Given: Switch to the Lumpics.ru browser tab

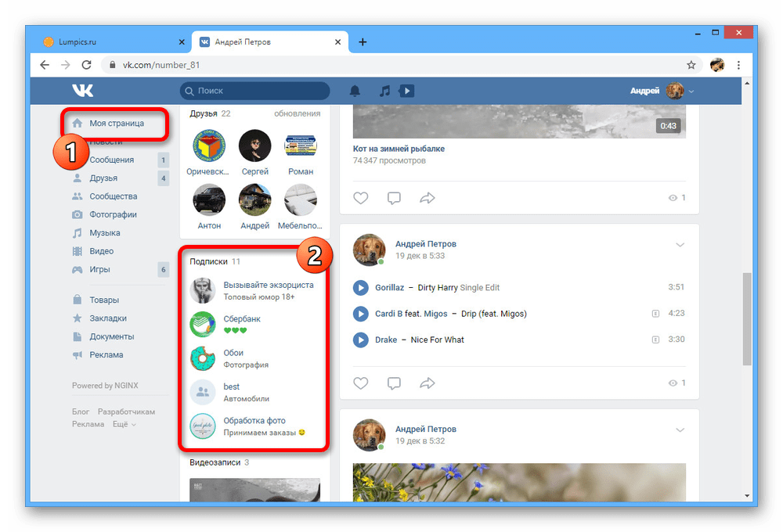Looking at the screenshot, I should 110,41.
